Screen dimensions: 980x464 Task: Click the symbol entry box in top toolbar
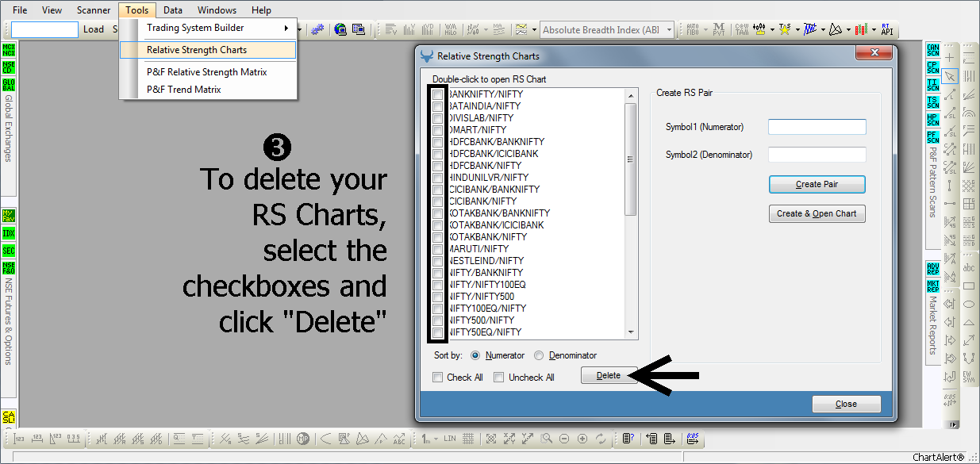(x=44, y=29)
